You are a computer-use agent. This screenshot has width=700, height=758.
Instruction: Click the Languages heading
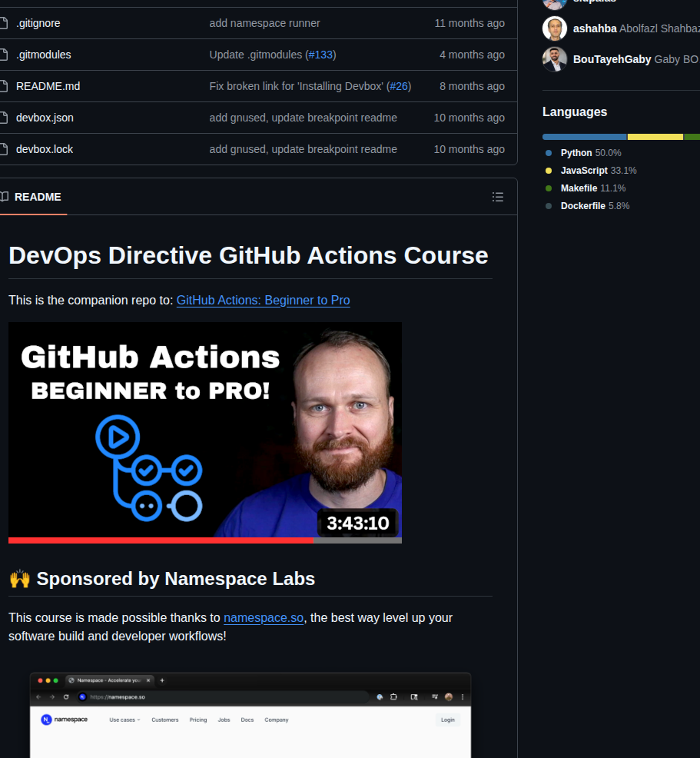[575, 111]
